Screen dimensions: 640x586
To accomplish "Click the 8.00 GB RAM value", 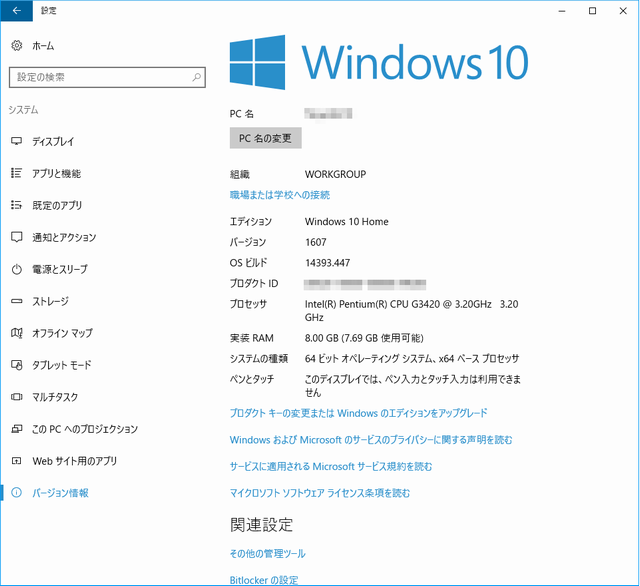I will tap(364, 338).
